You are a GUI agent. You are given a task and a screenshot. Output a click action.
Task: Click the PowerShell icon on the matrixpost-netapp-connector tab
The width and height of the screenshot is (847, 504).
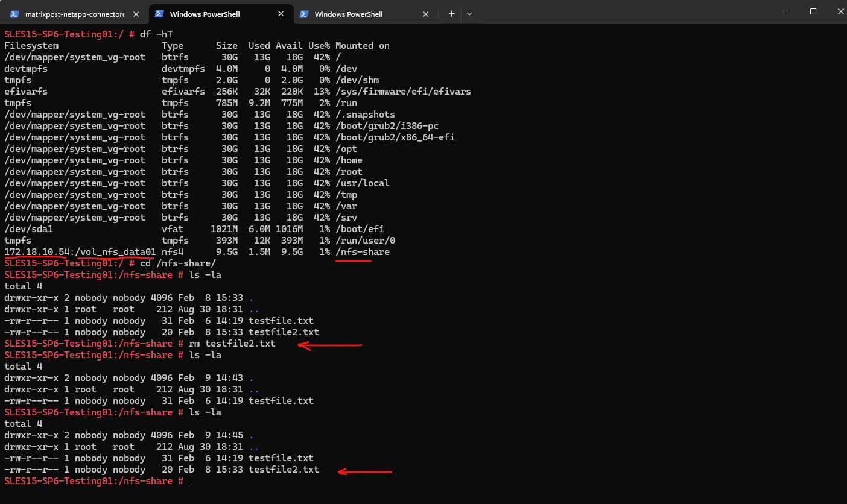tap(14, 14)
